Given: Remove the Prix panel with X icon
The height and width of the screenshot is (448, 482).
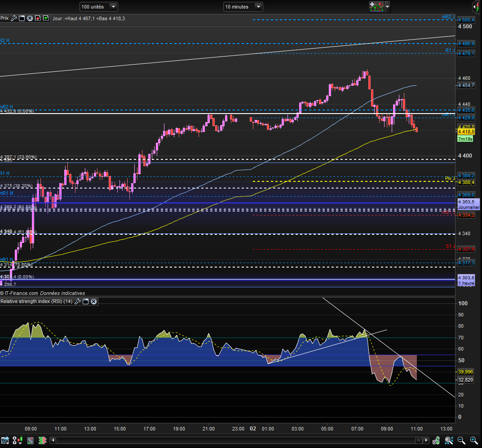Looking at the screenshot, I should tap(30, 18).
